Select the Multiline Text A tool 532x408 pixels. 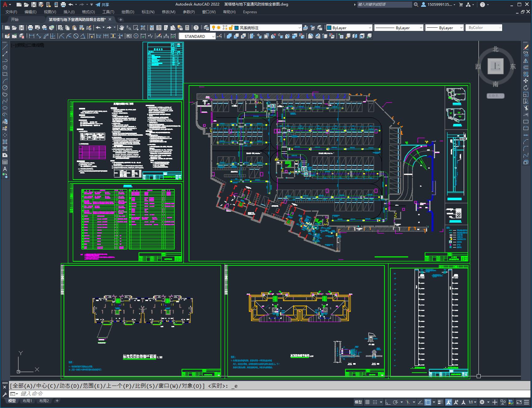pyautogui.click(x=5, y=169)
